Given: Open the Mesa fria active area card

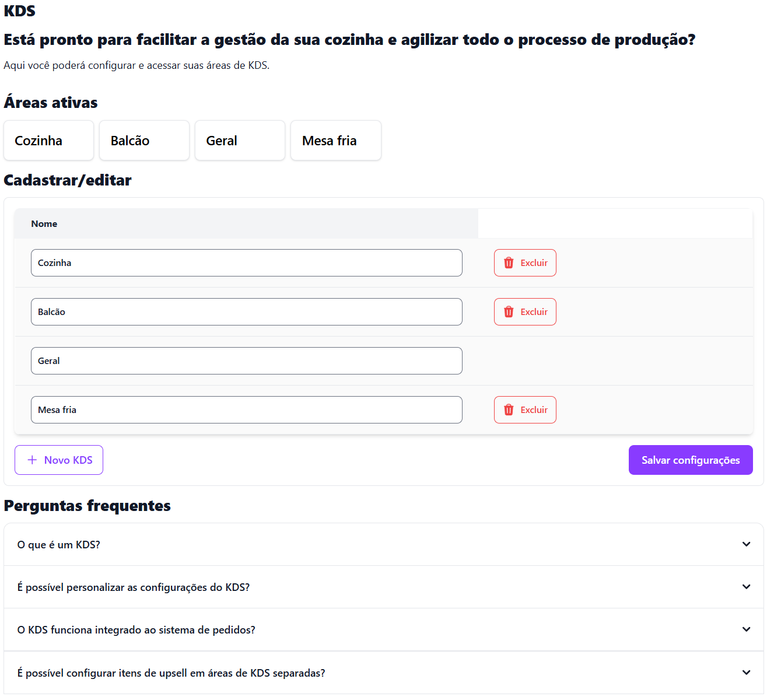Looking at the screenshot, I should coord(335,141).
